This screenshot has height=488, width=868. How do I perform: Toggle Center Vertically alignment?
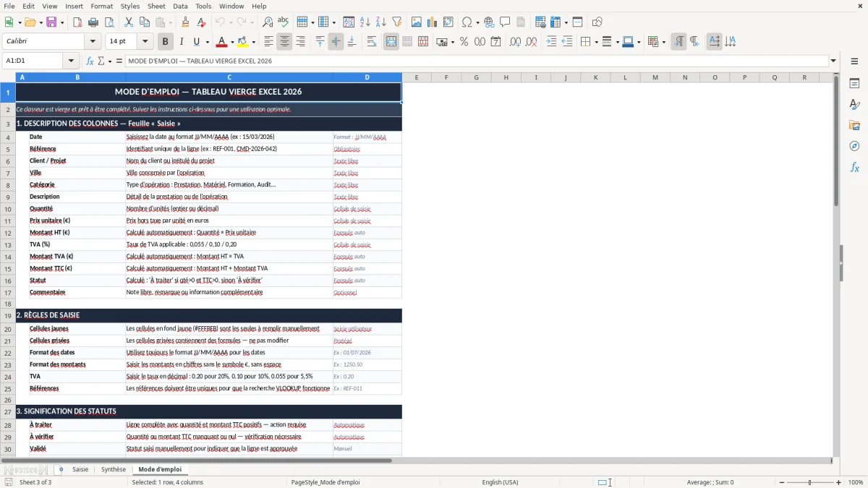[x=336, y=42]
